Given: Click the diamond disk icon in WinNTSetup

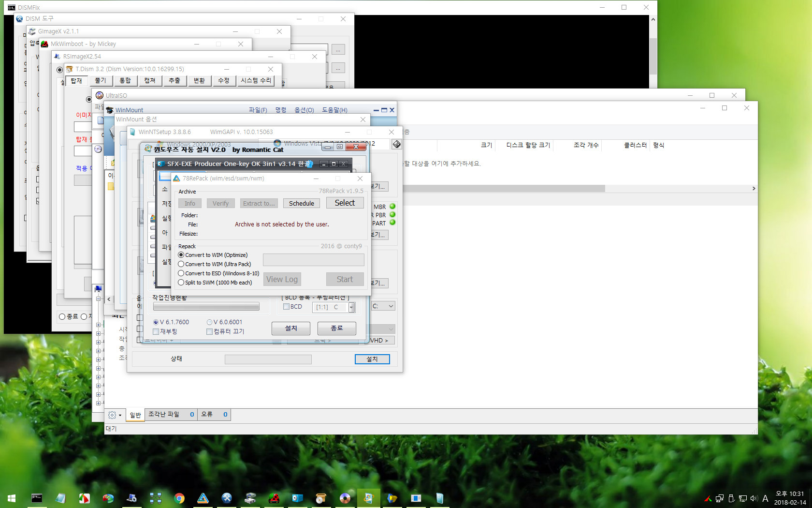Looking at the screenshot, I should click(396, 144).
